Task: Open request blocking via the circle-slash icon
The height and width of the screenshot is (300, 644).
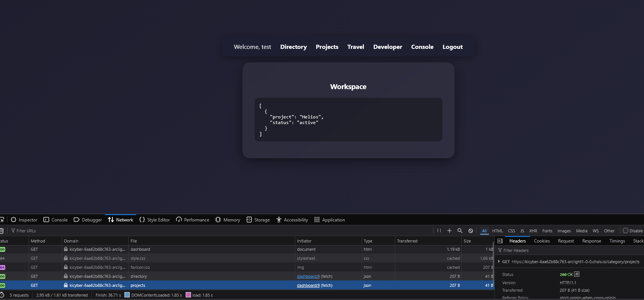Action: pos(471,231)
